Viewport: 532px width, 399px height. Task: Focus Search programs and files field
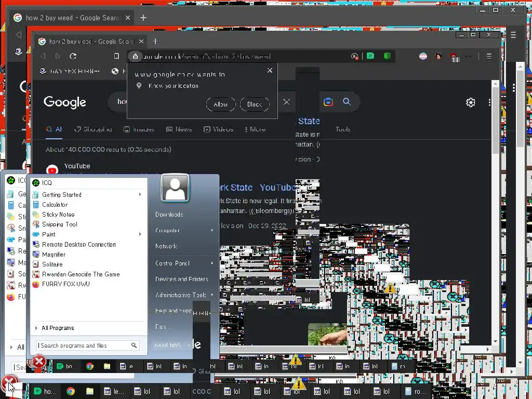click(x=88, y=345)
